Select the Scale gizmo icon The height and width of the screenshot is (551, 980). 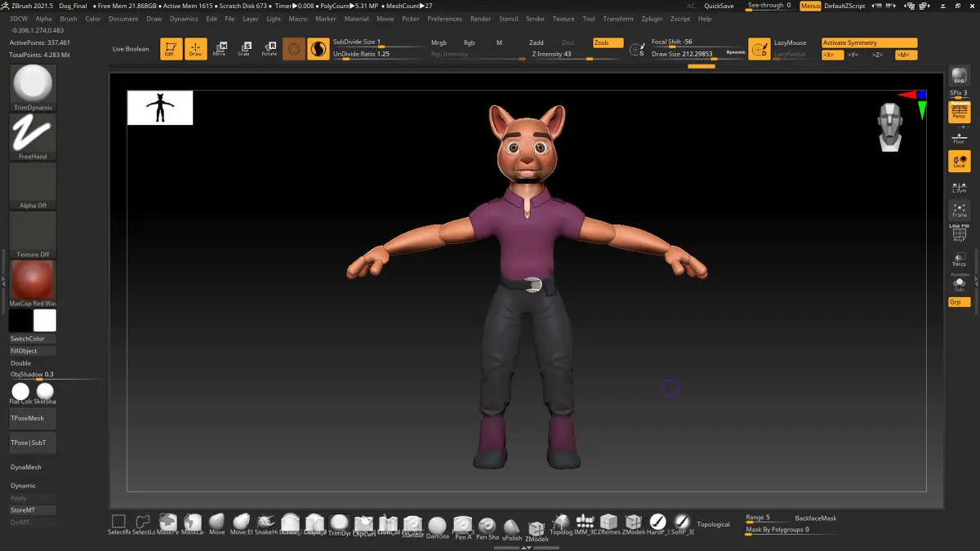point(243,49)
